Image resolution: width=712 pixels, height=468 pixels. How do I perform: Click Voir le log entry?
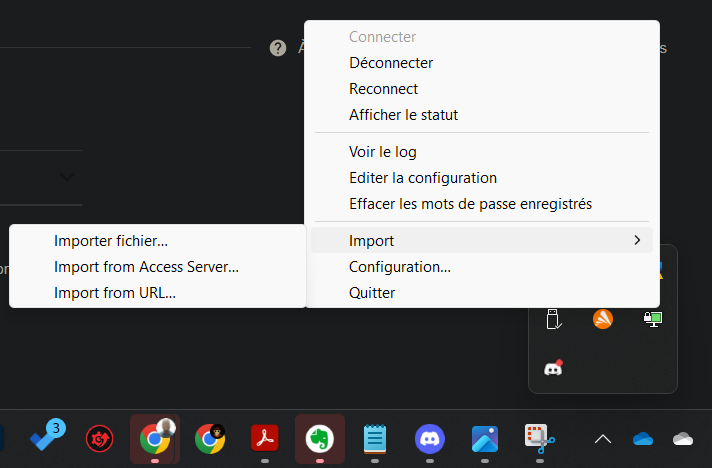click(482, 152)
